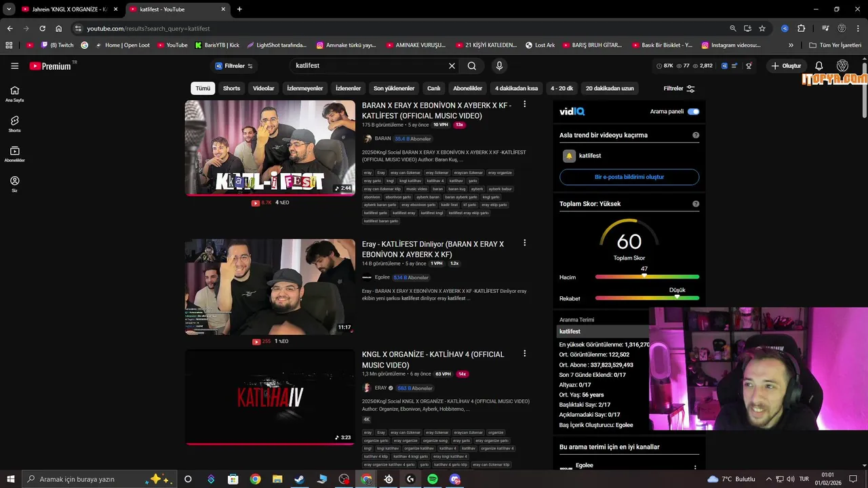
Task: Open Shorts in the left sidebar
Action: pos(14,124)
